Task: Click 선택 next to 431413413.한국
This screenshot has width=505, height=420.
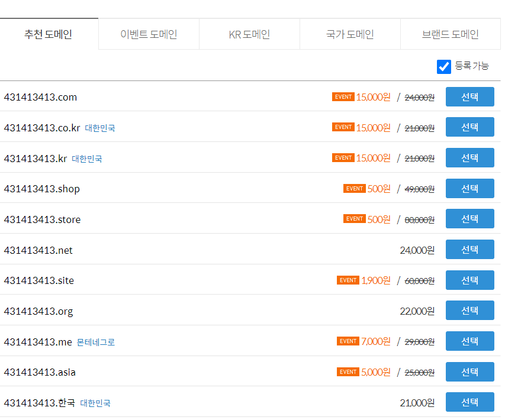Action: coord(469,402)
